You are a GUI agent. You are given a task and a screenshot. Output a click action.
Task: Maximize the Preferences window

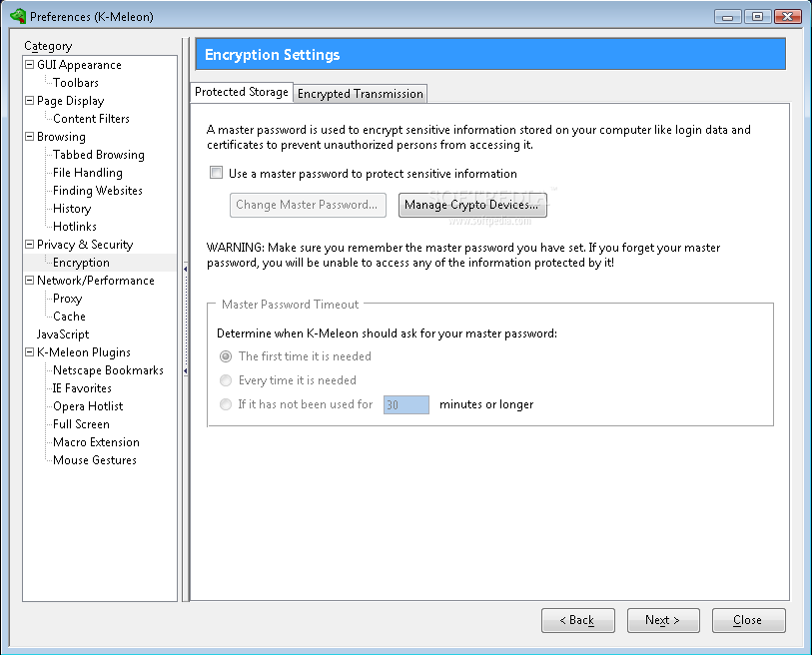757,17
